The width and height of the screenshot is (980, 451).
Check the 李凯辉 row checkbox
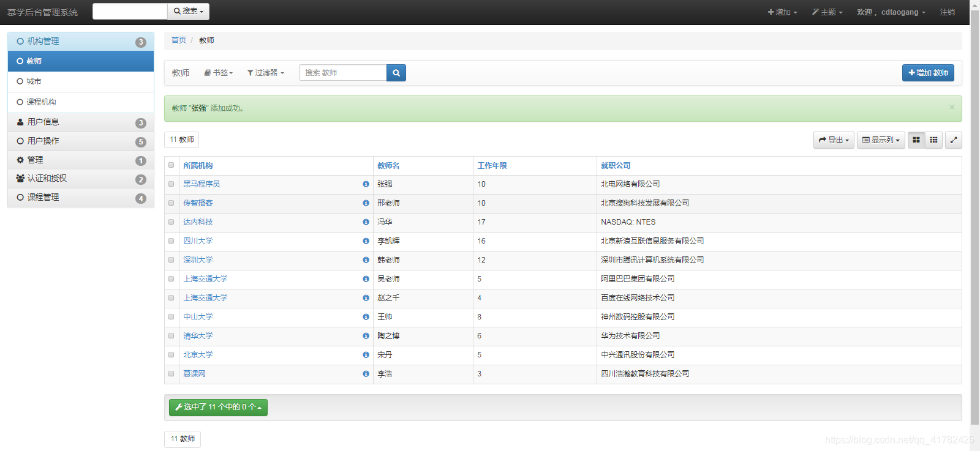coord(171,241)
